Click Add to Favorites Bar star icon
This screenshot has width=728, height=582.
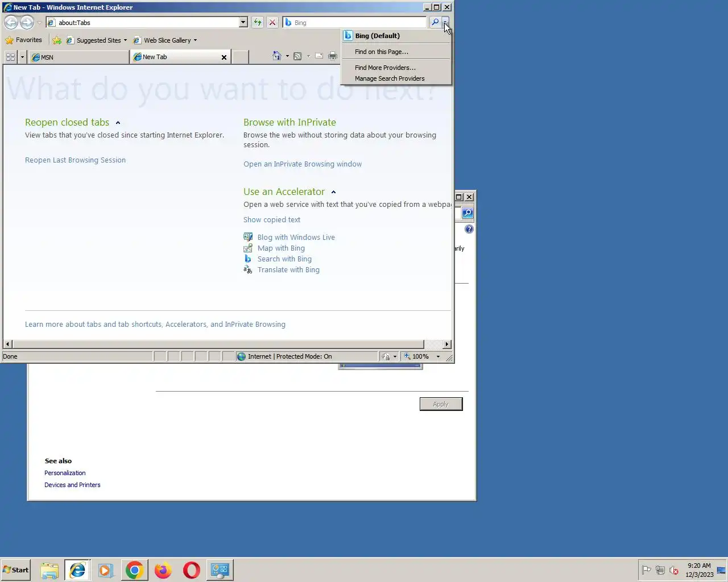click(x=57, y=40)
